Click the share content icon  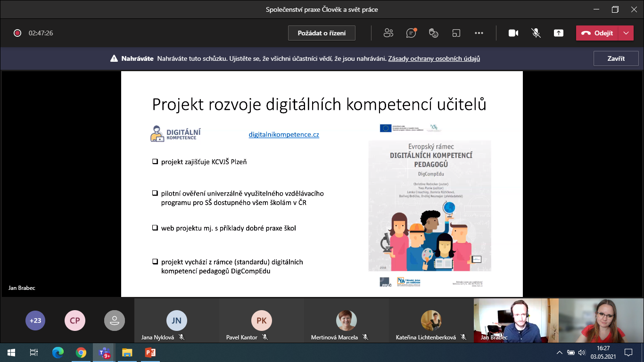(x=559, y=33)
